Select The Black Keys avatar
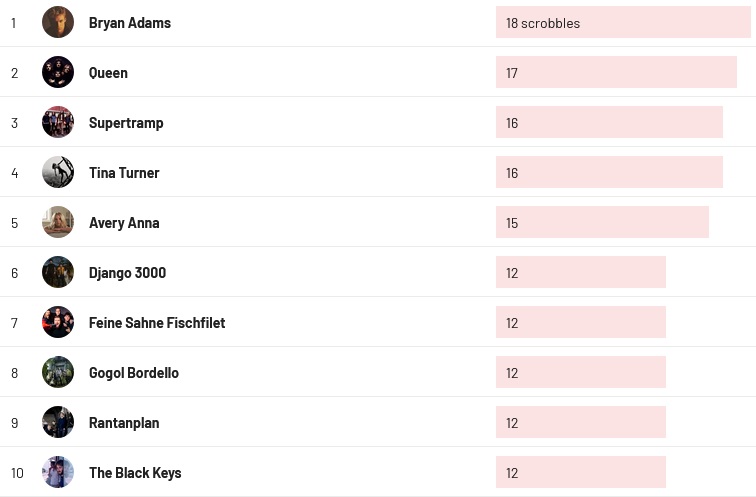Screen dimensions: 756x497 (58, 472)
